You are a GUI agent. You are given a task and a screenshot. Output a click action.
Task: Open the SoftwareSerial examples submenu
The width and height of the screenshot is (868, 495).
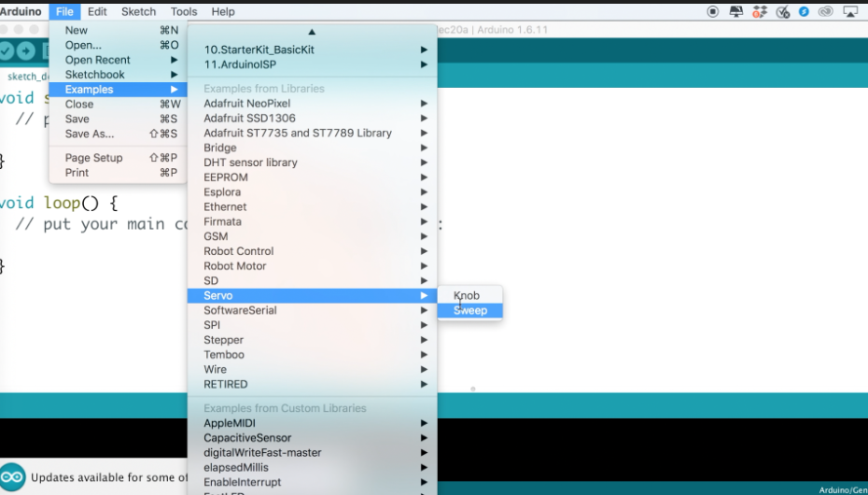tap(313, 311)
